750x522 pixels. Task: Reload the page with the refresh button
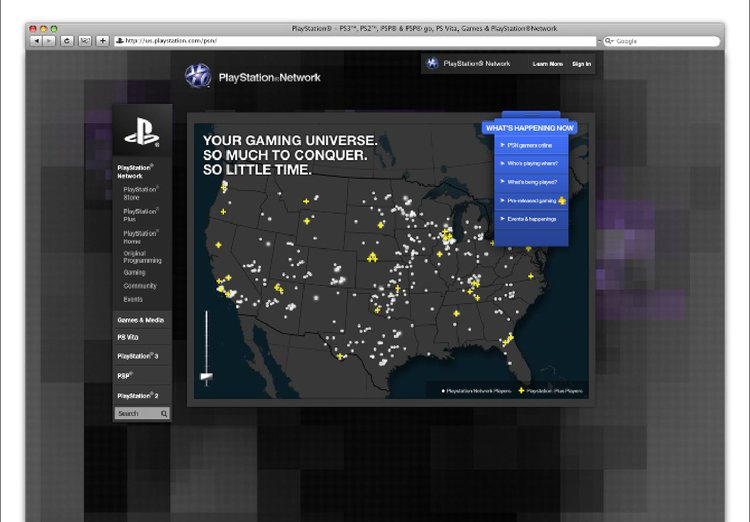pyautogui.click(x=67, y=41)
